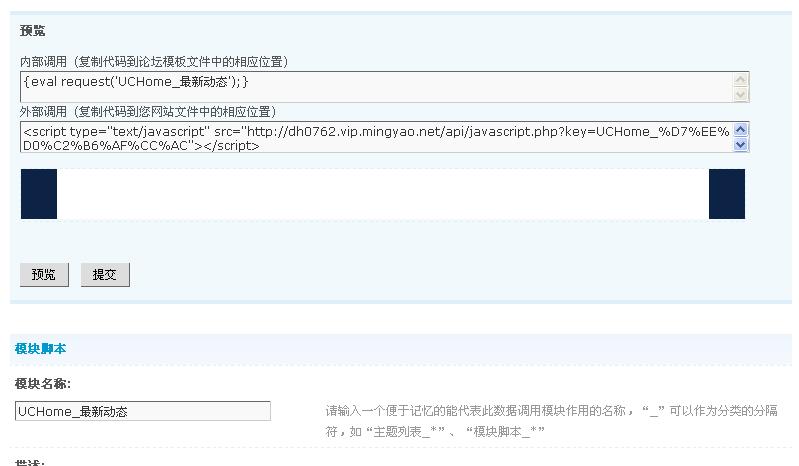Click the 模块名称 field containing UCHome_最新动态
The width and height of the screenshot is (799, 466).
[143, 411]
